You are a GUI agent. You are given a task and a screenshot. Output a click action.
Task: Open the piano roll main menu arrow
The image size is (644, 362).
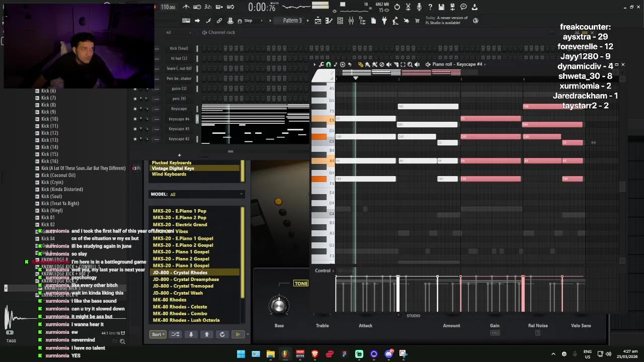point(314,64)
